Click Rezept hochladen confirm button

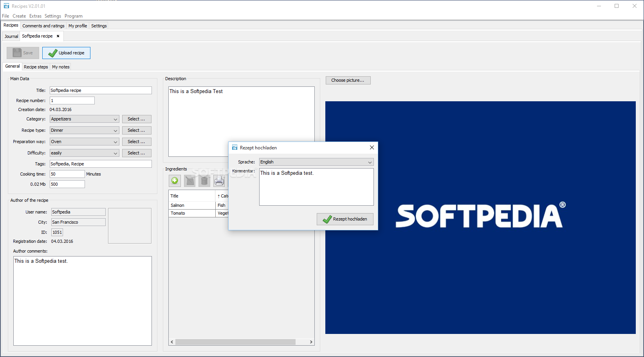click(x=345, y=219)
